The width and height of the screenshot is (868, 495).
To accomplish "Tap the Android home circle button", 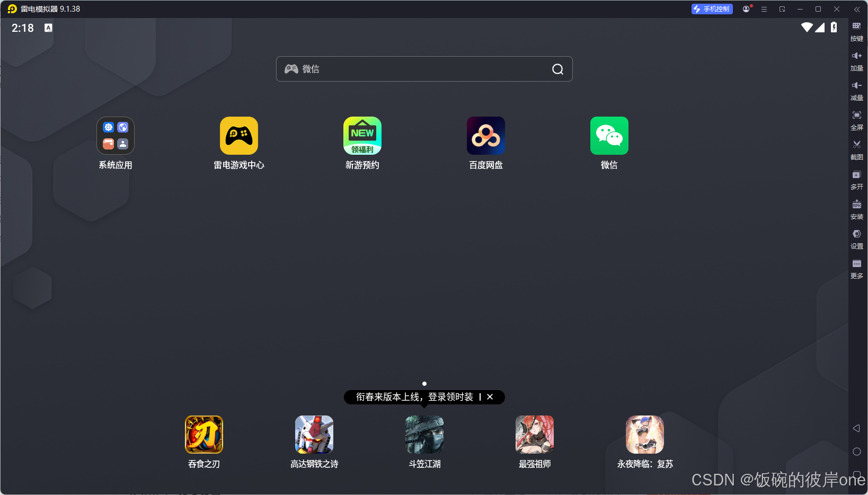I will [x=856, y=452].
